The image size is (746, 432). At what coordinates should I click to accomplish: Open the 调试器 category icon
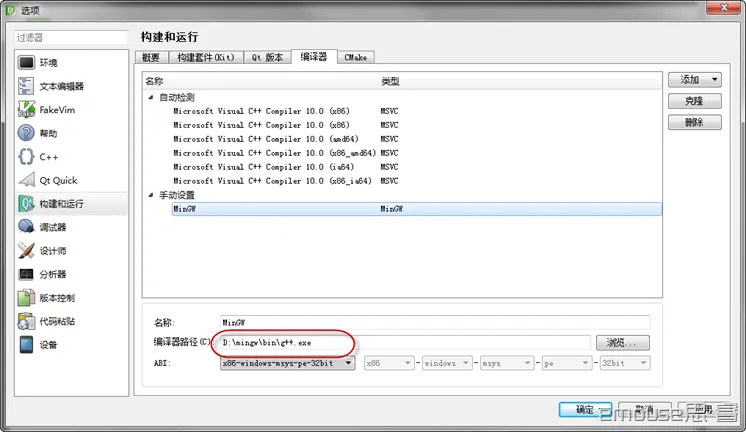(26, 227)
